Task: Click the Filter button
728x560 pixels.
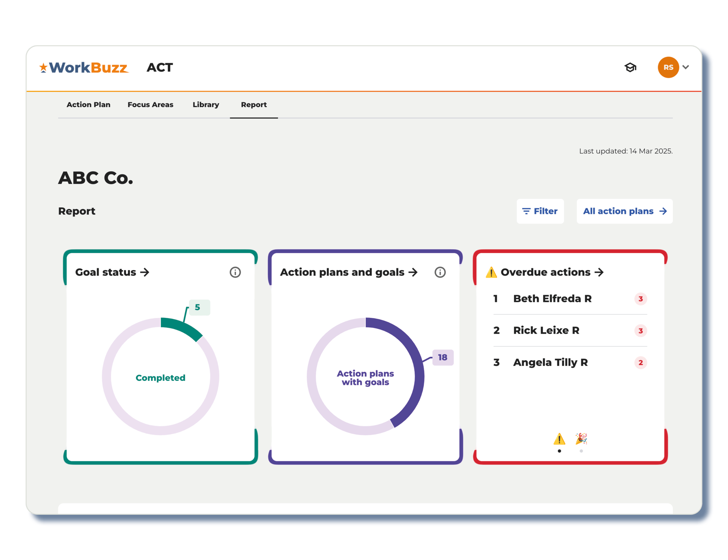Action: (539, 211)
